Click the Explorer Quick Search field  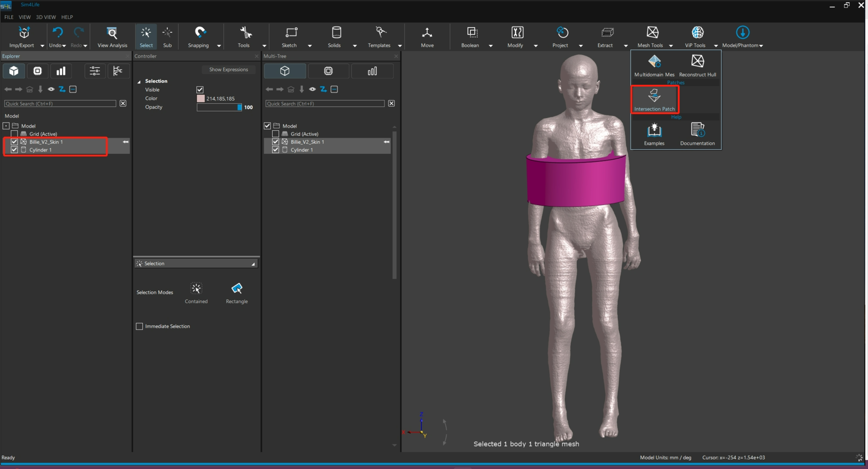60,104
